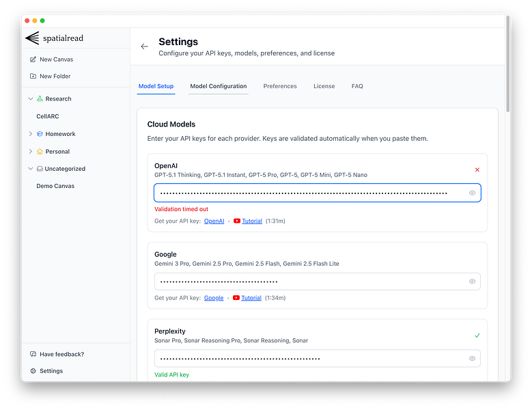Click the Personal house icon
The height and width of the screenshot is (410, 532).
[40, 152]
